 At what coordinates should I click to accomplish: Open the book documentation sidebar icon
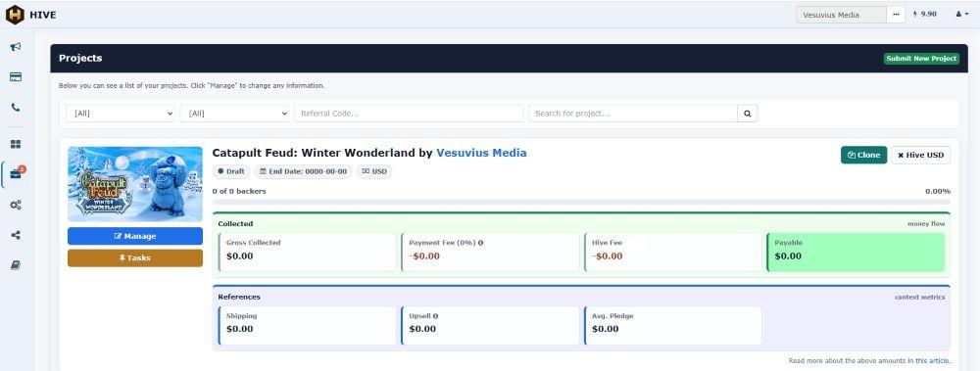16,265
